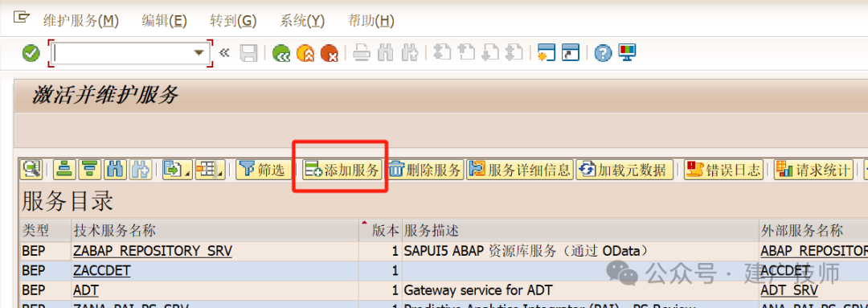The image size is (868, 308).
Task: Open the ZABAP_REPOSITORY_SRV service link
Action: tap(153, 251)
